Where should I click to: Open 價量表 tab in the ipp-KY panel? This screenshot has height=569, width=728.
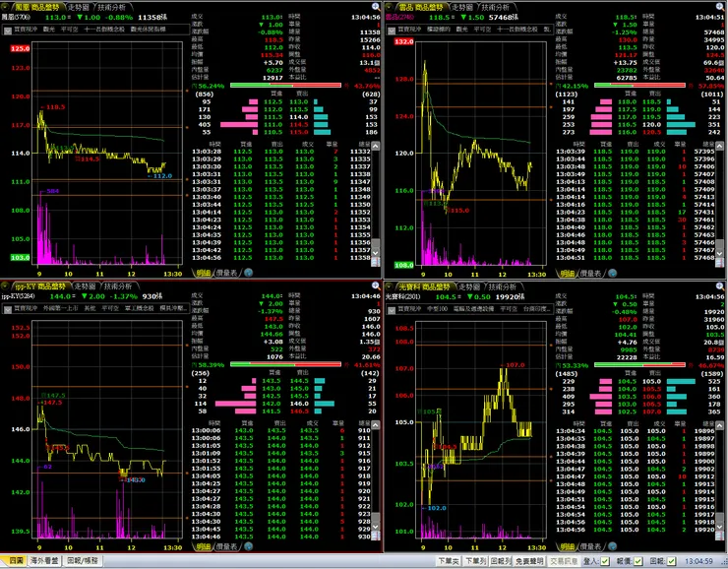[x=226, y=546]
